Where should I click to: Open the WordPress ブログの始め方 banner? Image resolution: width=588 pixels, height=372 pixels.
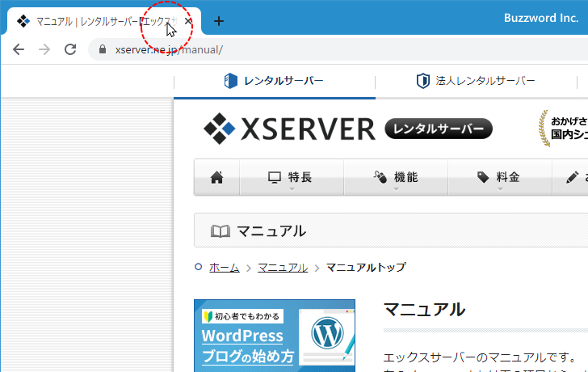pyautogui.click(x=275, y=336)
